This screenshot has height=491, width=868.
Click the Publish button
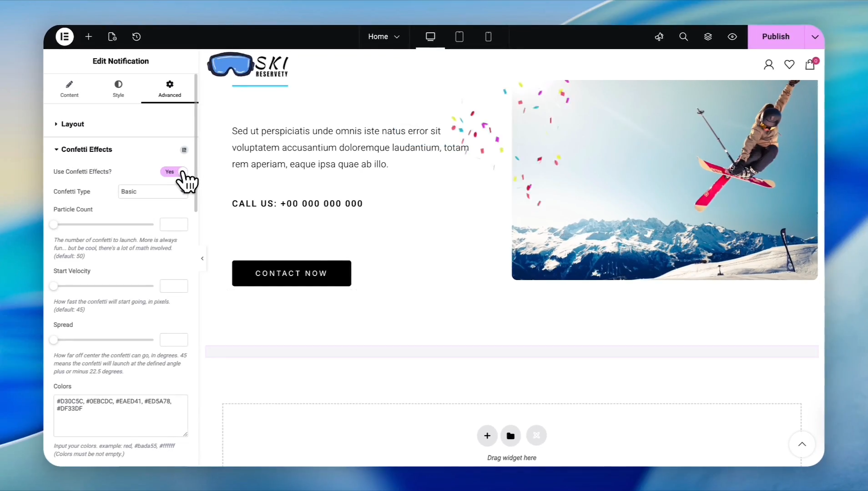776,37
